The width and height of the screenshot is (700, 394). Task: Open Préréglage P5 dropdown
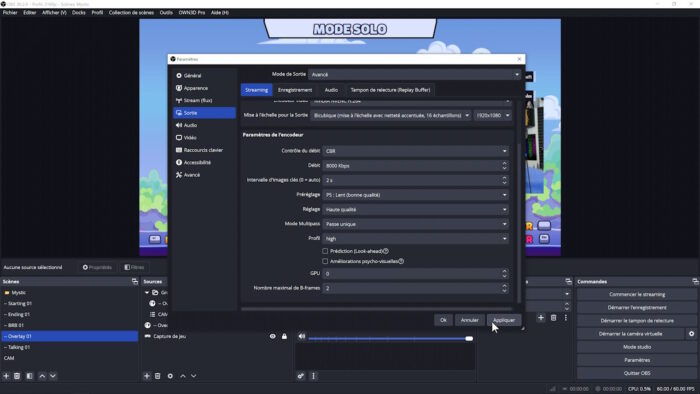[x=416, y=195]
